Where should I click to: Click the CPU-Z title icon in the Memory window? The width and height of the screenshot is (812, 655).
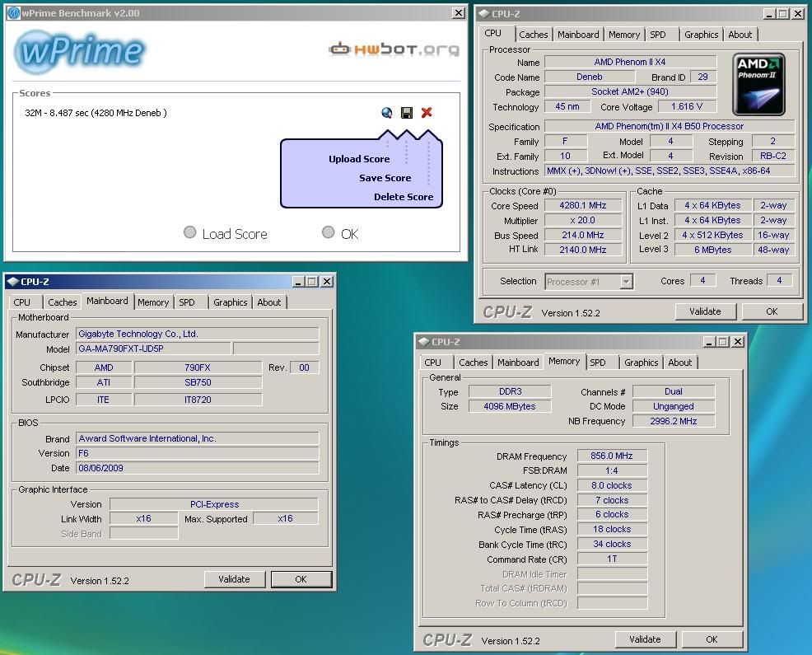click(x=423, y=341)
